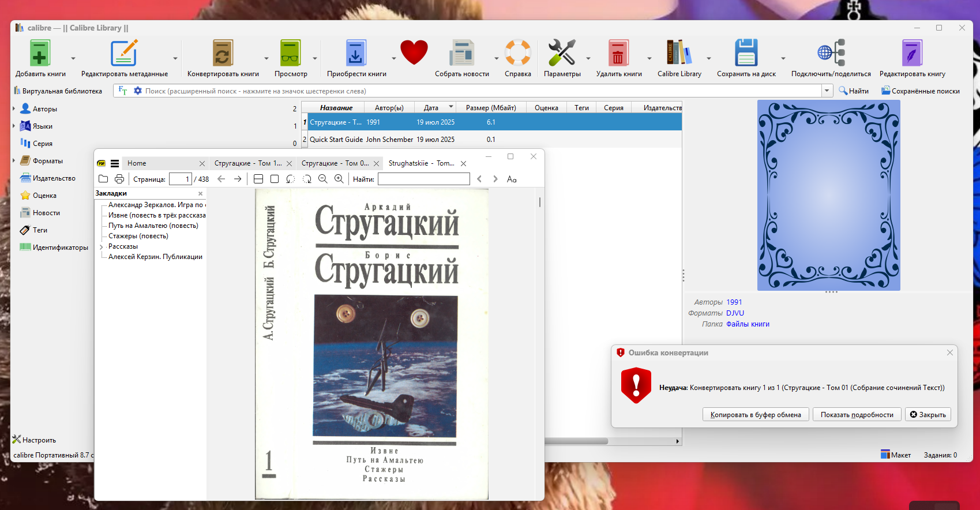Open DJVU format link
The width and height of the screenshot is (980, 510).
pos(735,313)
